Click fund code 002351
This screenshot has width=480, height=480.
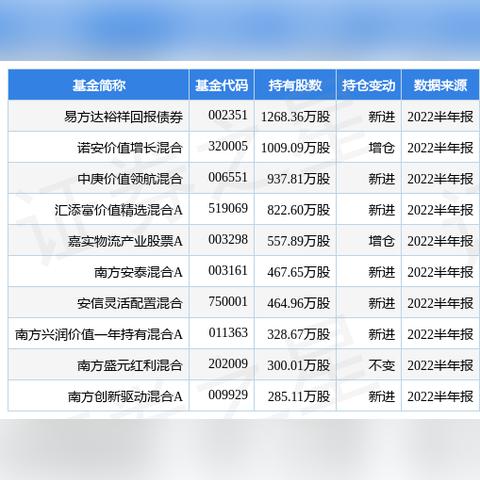click(x=228, y=115)
